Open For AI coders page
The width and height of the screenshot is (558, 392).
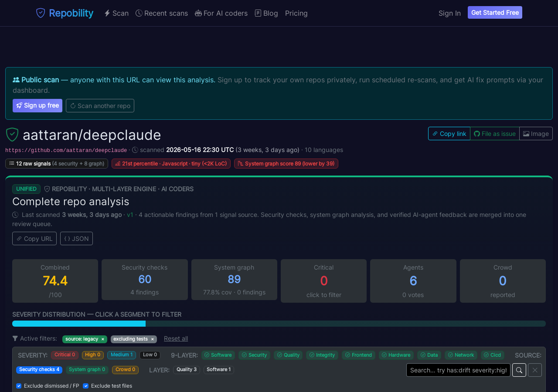click(221, 13)
